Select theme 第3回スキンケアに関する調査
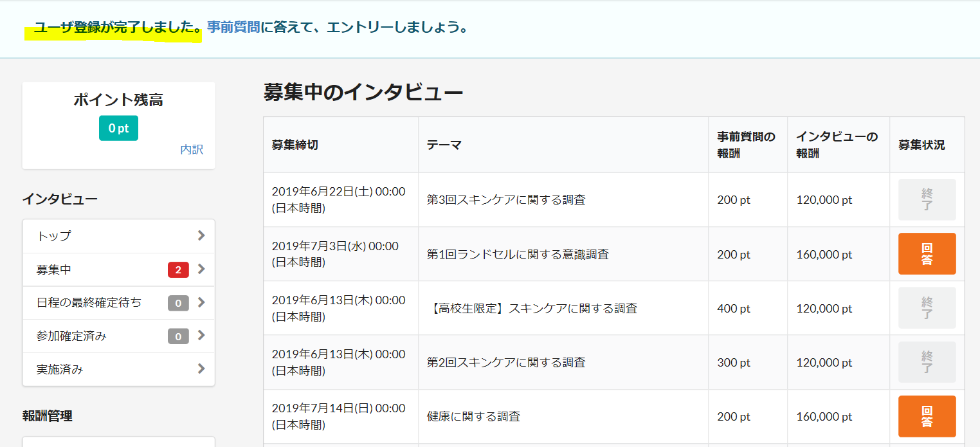This screenshot has height=447, width=980. tap(506, 200)
